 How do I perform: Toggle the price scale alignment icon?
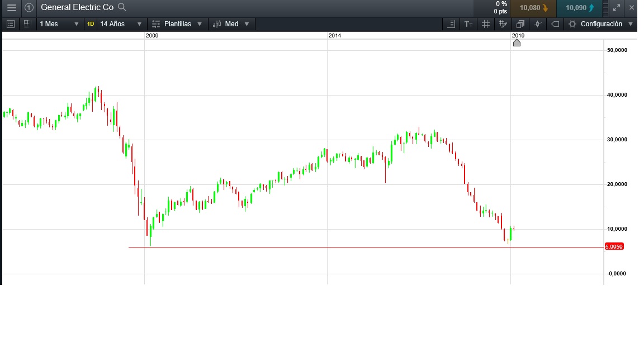click(451, 24)
